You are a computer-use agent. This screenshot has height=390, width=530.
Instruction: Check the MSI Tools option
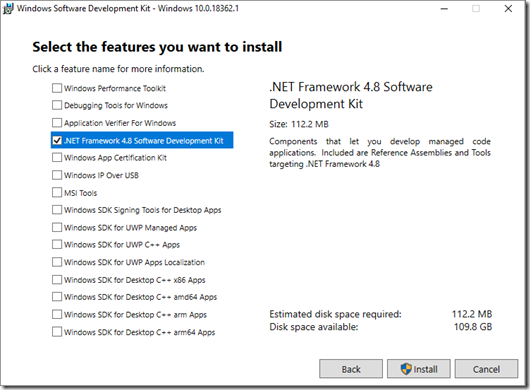[57, 193]
